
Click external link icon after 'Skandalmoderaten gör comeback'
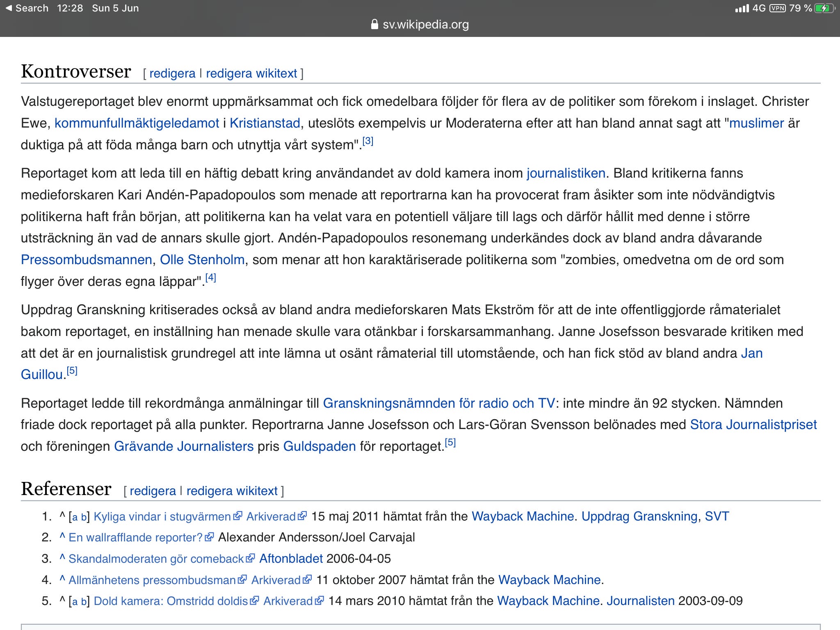pos(250,559)
